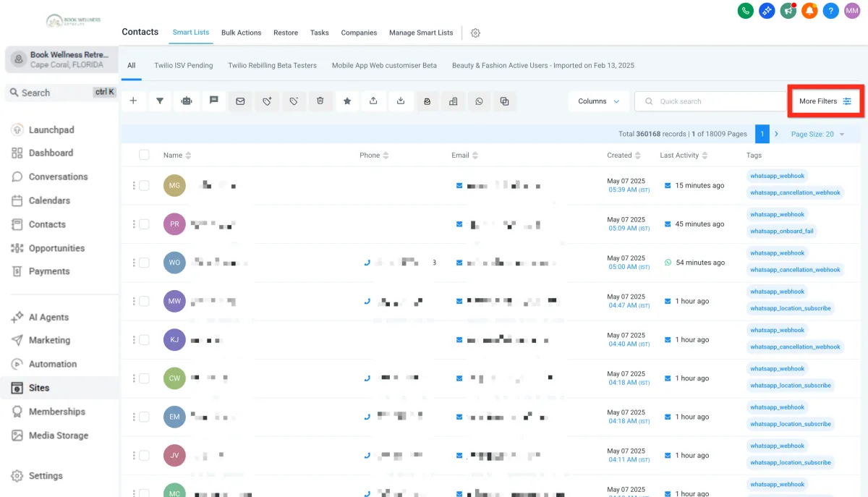The image size is (868, 497).
Task: Click the Quick search input field
Action: [710, 101]
